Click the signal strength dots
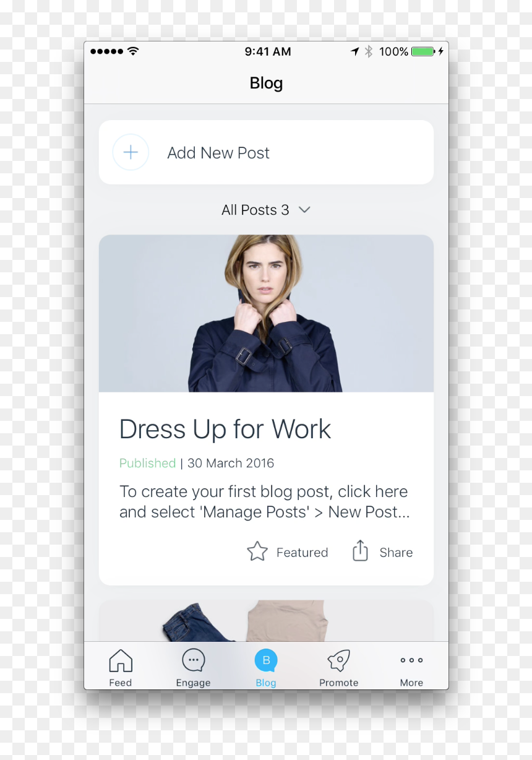 (106, 51)
